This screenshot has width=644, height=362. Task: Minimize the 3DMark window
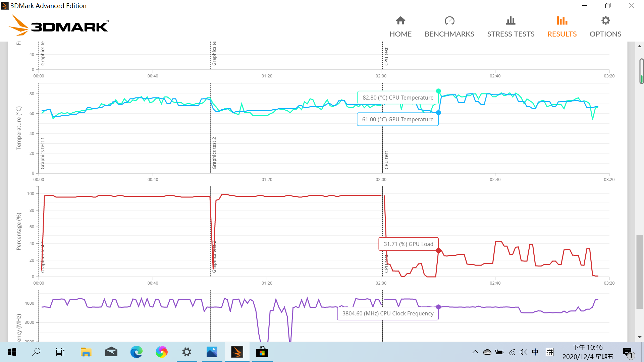585,6
